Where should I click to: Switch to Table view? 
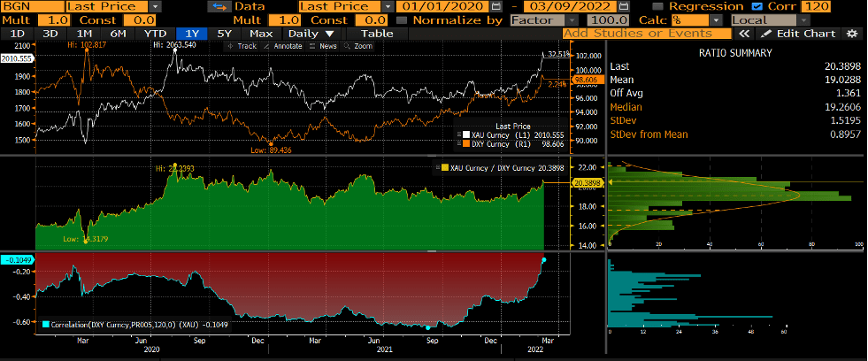377,34
